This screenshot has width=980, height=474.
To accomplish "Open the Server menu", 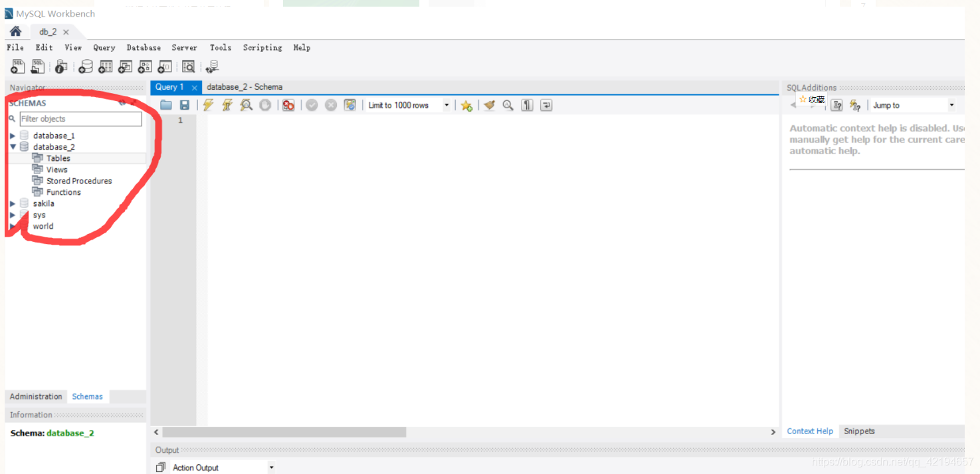I will 184,48.
